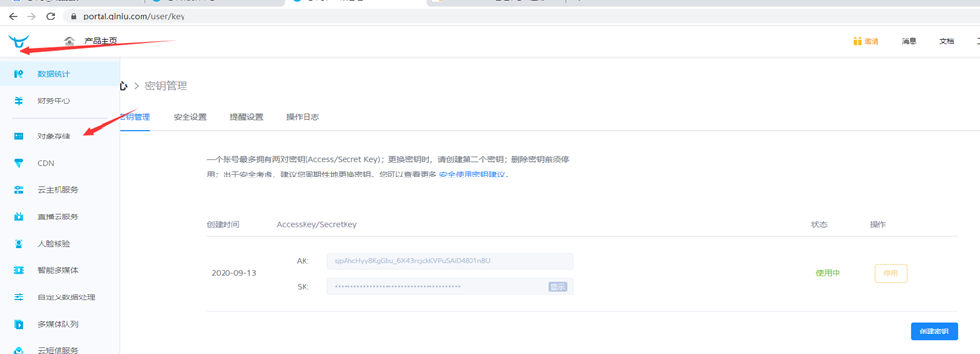This screenshot has width=980, height=354.
Task: Click the 创建时间 column header
Action: [223, 224]
